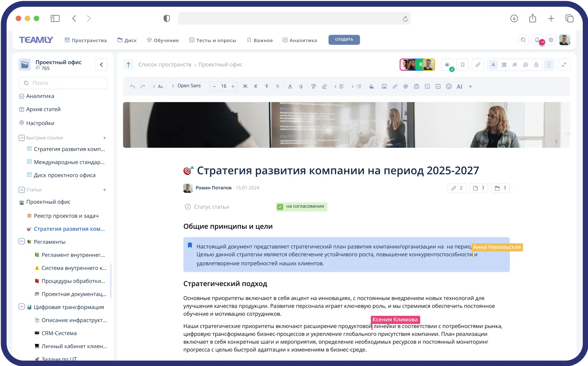The width and height of the screenshot is (588, 366).
Task: Expand the list type dropdown
Action: 357,87
